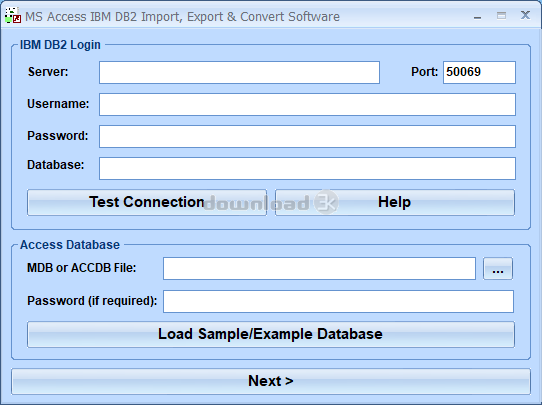This screenshot has height=405, width=542.
Task: Click the Password (if required) field
Action: pos(338,301)
